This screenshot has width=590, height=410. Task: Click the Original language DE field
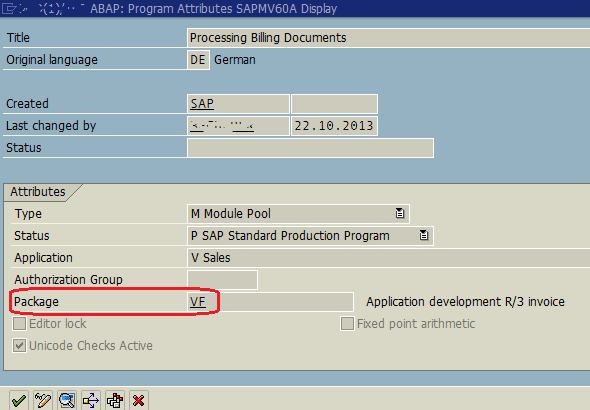point(198,60)
